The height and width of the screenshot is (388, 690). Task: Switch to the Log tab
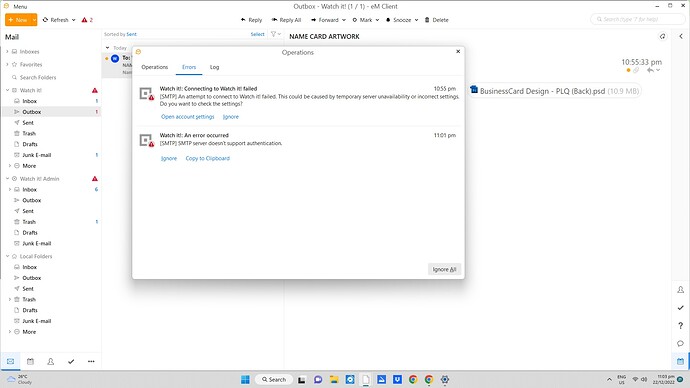point(214,67)
